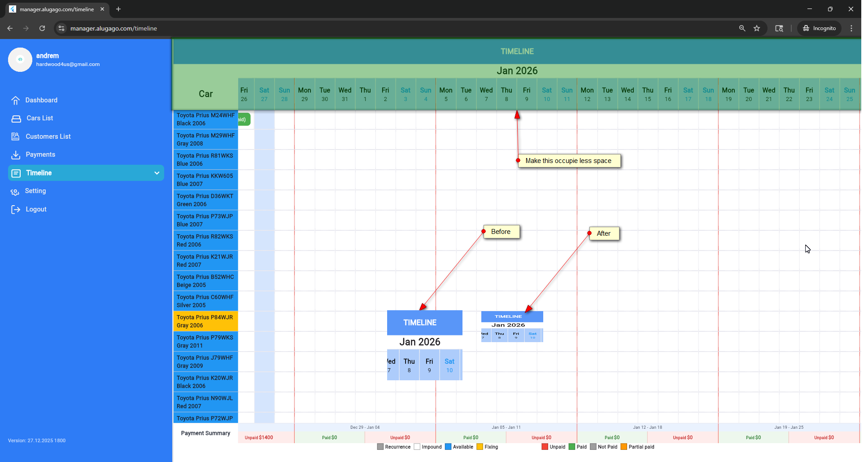Bookmark this page with star icon
This screenshot has width=868, height=462.
click(x=757, y=28)
